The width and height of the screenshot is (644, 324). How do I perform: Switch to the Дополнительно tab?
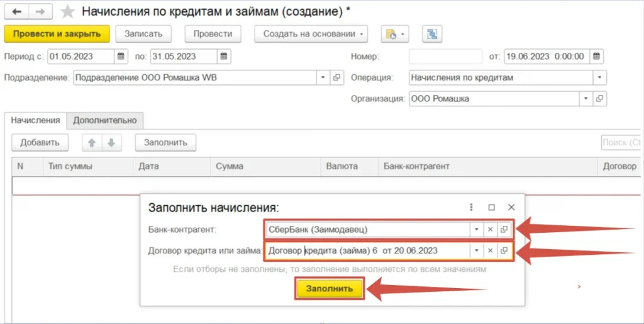pyautogui.click(x=105, y=120)
